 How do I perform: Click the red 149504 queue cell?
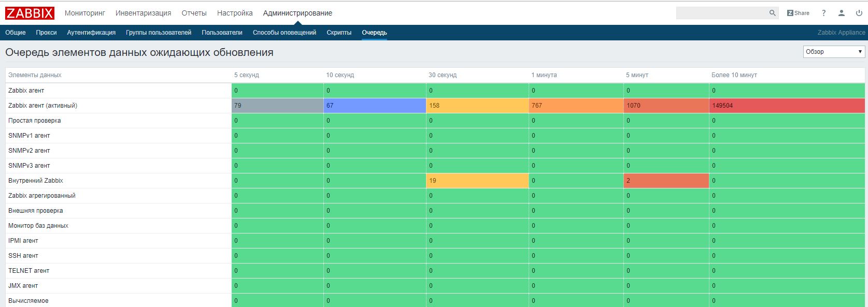tap(787, 106)
